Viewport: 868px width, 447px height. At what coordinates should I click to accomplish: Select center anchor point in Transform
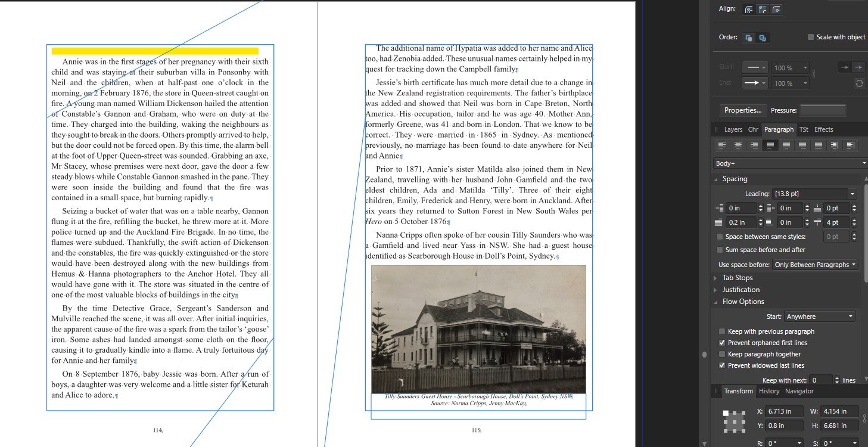point(735,421)
